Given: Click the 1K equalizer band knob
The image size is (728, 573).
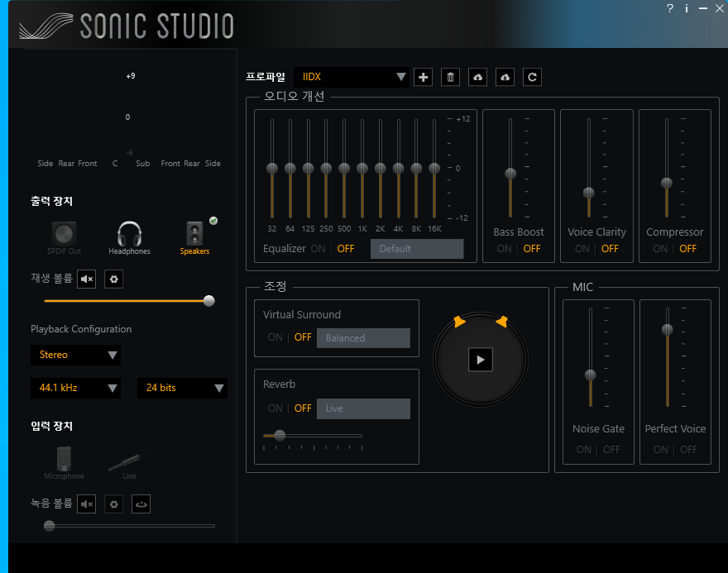Looking at the screenshot, I should pos(362,169).
